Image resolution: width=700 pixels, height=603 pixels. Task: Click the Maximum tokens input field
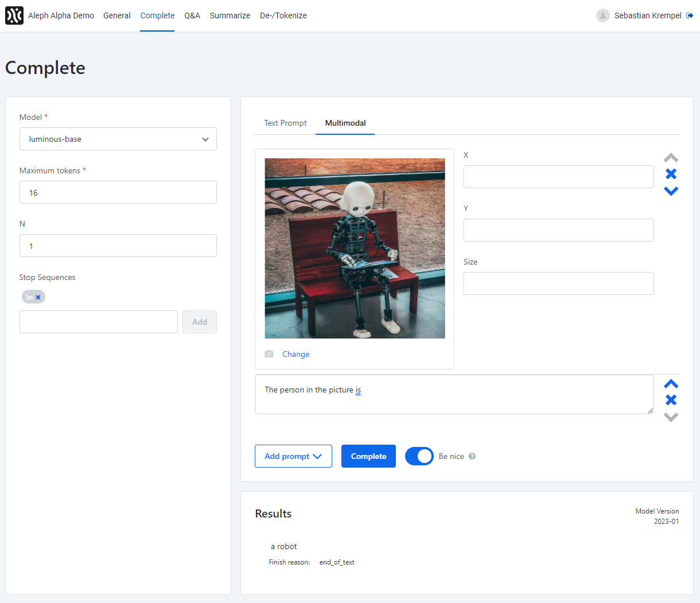tap(118, 192)
